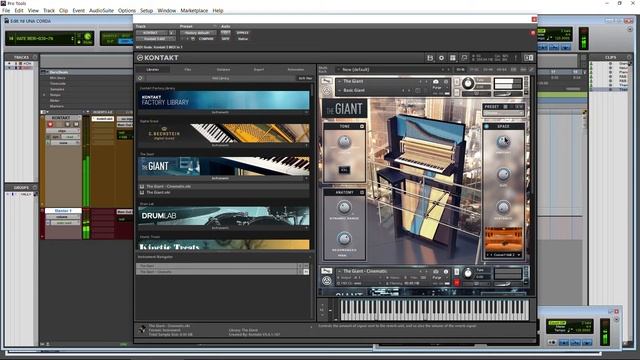Click the orange concert hall reverb thumbnail
This screenshot has width=640, height=360.
tap(503, 240)
